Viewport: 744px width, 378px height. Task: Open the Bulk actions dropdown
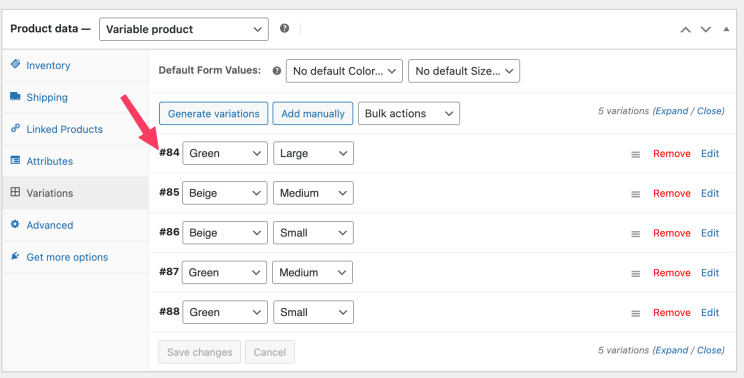[x=409, y=113]
